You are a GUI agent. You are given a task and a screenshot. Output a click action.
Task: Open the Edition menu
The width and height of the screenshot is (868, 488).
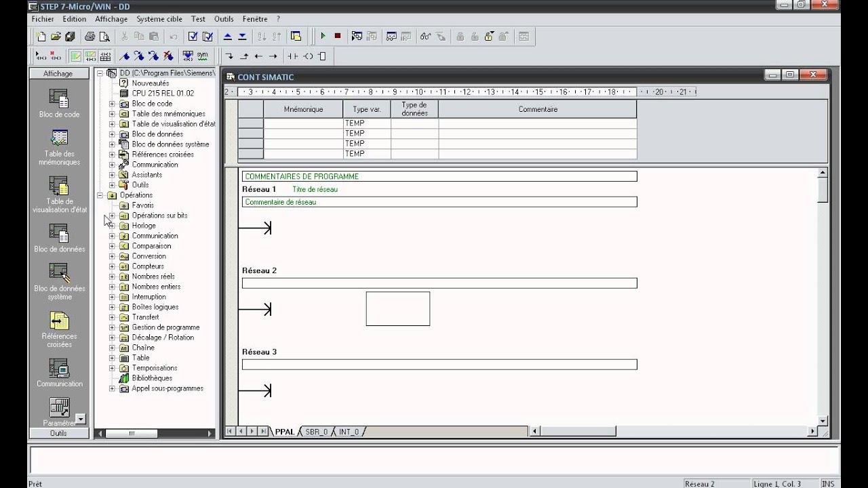(75, 19)
